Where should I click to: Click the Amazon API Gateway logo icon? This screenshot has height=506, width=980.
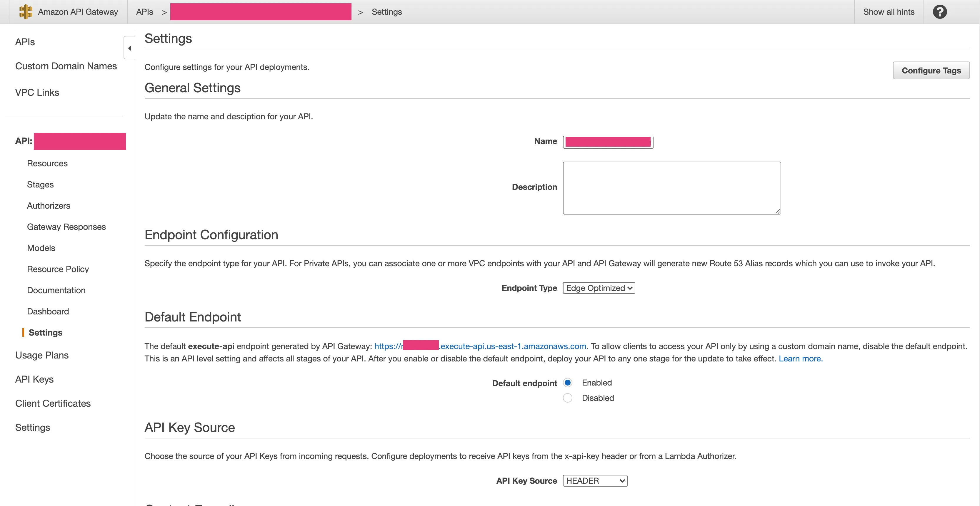click(x=26, y=12)
